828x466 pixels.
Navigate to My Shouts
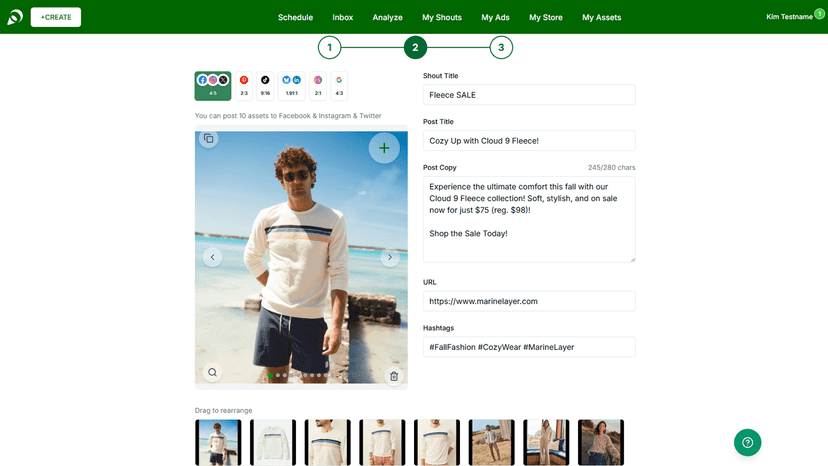[441, 17]
